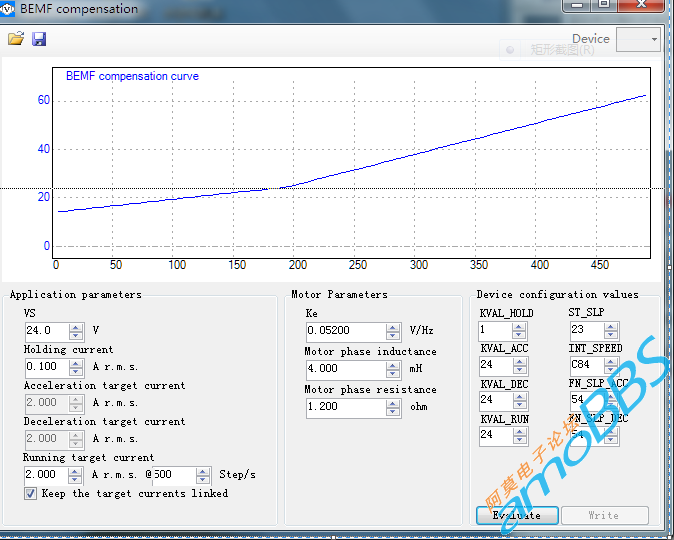Image resolution: width=674 pixels, height=540 pixels.
Task: Increase the Ke value with up arrow
Action: 393,328
